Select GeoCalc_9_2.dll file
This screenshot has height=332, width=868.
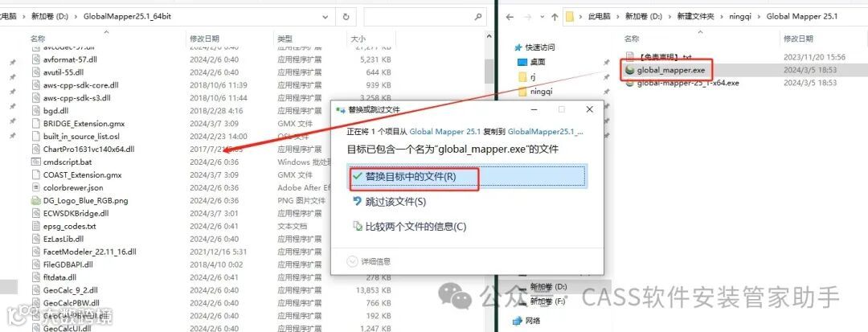point(70,290)
